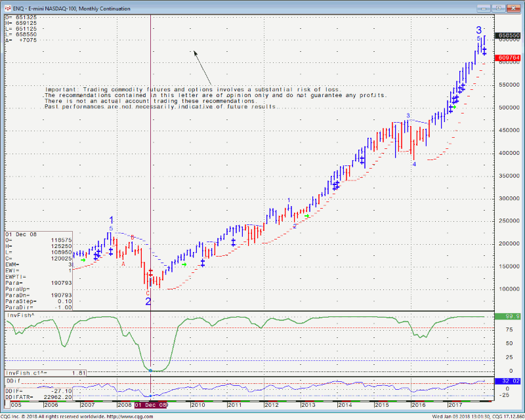Click the 2011 year label on time axis
This screenshot has height=420, width=525.
[x=235, y=405]
